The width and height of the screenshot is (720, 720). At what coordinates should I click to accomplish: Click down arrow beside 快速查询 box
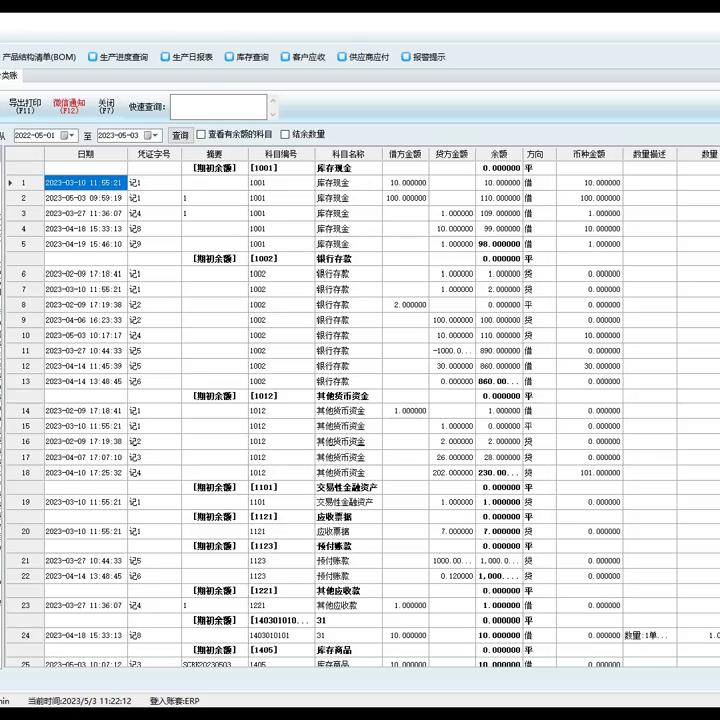(x=273, y=114)
